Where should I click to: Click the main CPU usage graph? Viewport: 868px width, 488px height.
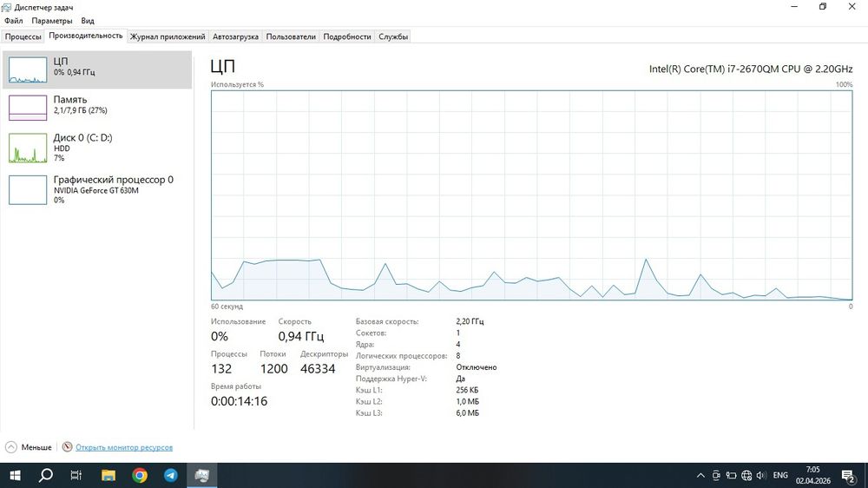531,195
